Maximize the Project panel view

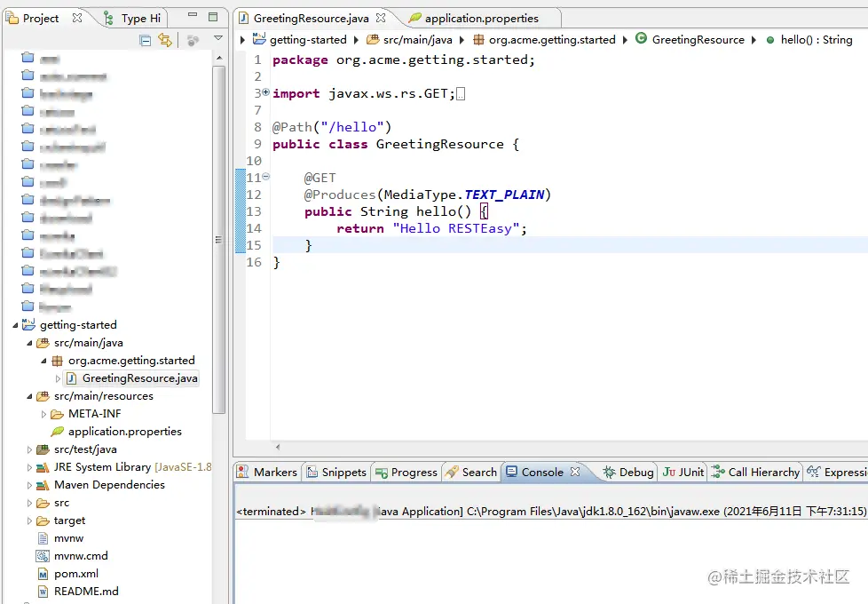213,17
